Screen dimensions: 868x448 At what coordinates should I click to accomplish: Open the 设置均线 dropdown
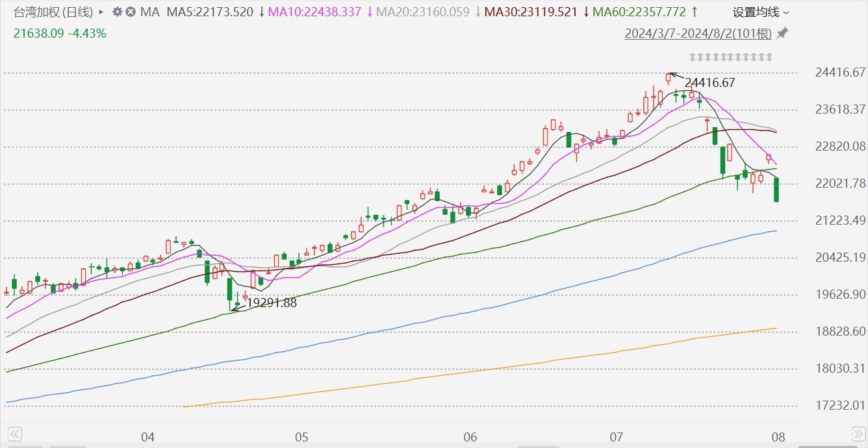(x=761, y=12)
